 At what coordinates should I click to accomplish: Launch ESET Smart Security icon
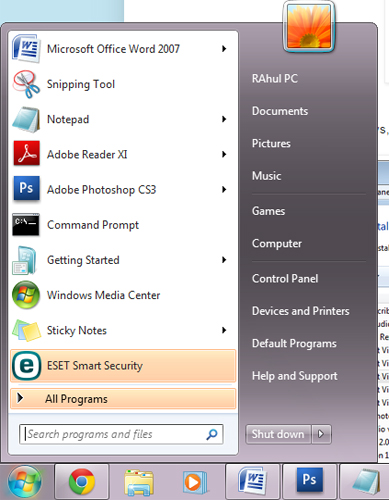[27, 366]
